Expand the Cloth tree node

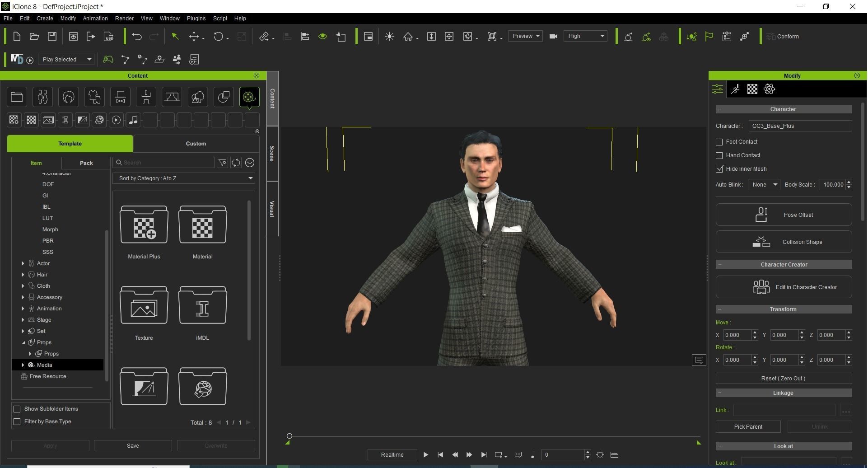23,286
